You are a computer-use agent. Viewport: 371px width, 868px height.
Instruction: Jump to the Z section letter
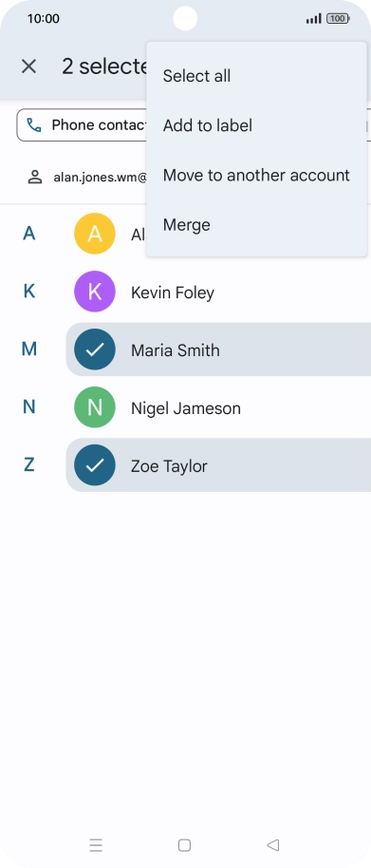[x=28, y=464]
